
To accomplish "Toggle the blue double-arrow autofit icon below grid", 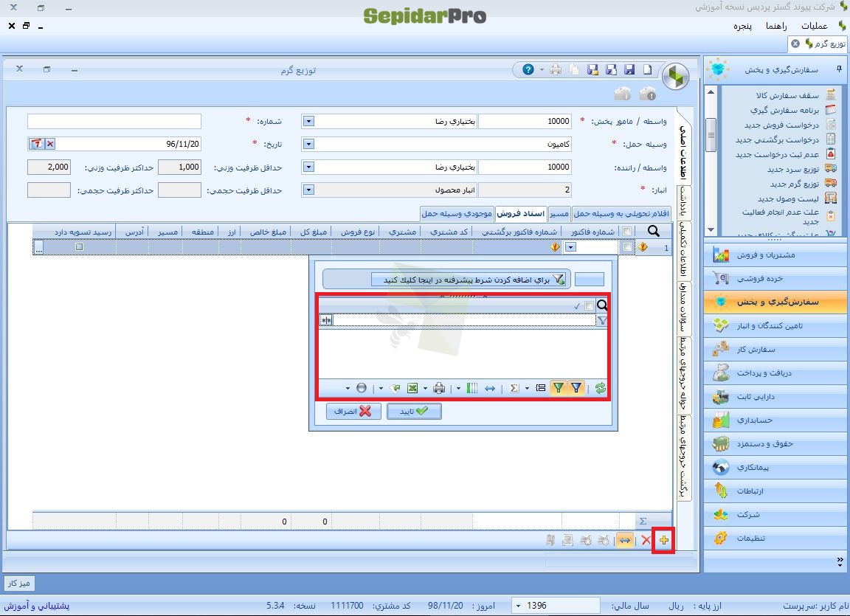I will click(x=625, y=539).
